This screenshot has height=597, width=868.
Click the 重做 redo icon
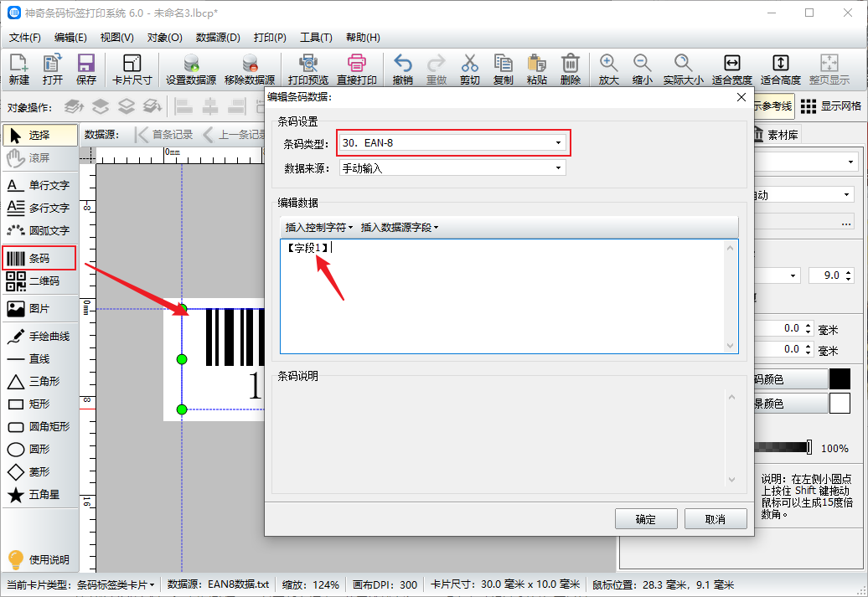437,69
